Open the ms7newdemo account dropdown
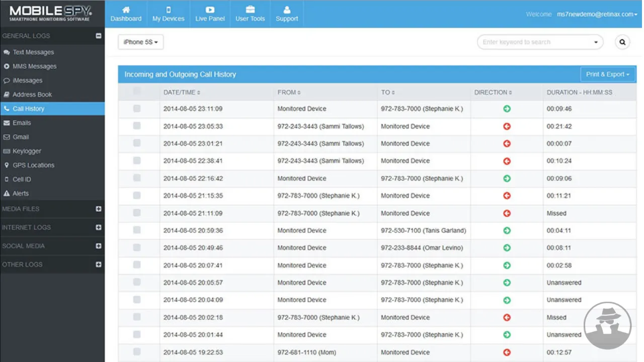644x362 pixels. pyautogui.click(x=597, y=15)
